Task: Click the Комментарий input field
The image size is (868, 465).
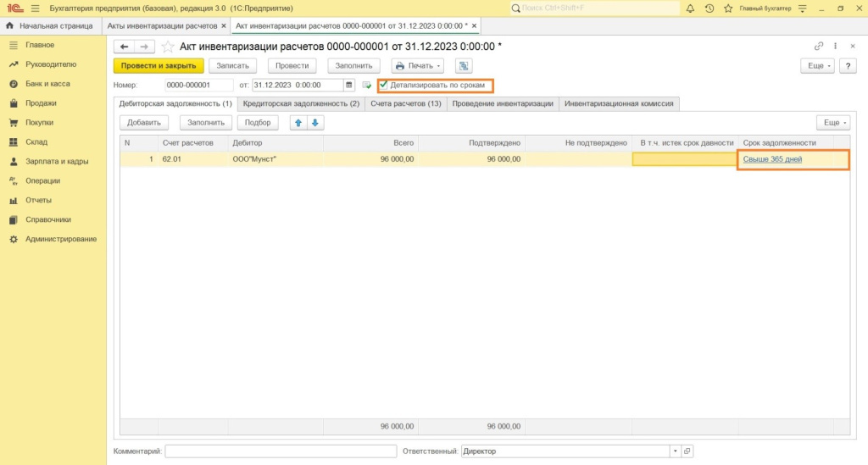Action: coord(281,451)
